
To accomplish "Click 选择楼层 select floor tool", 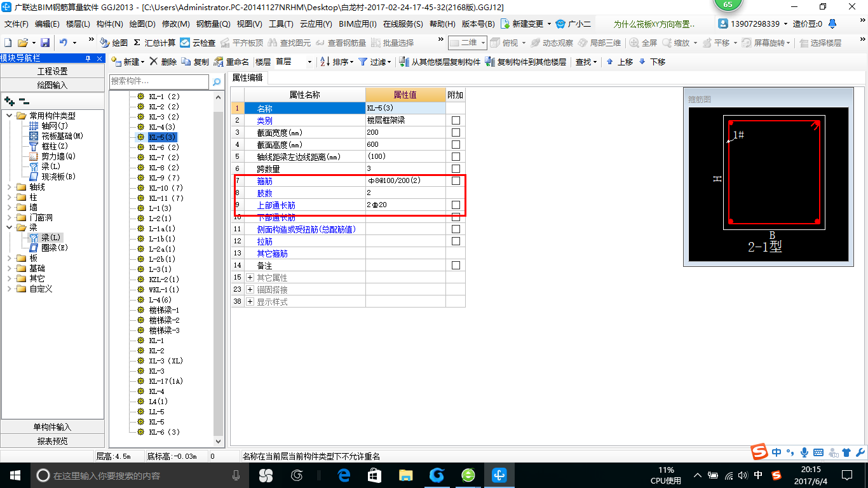I will point(820,43).
